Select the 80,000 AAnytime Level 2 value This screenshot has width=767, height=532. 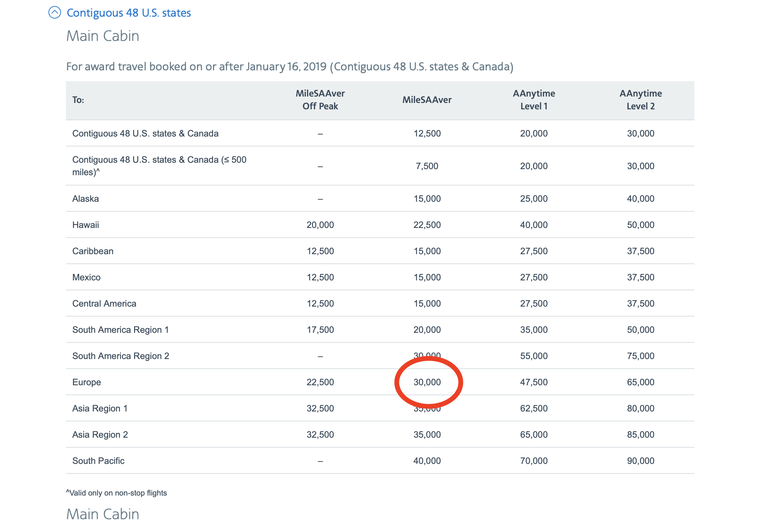click(x=641, y=408)
